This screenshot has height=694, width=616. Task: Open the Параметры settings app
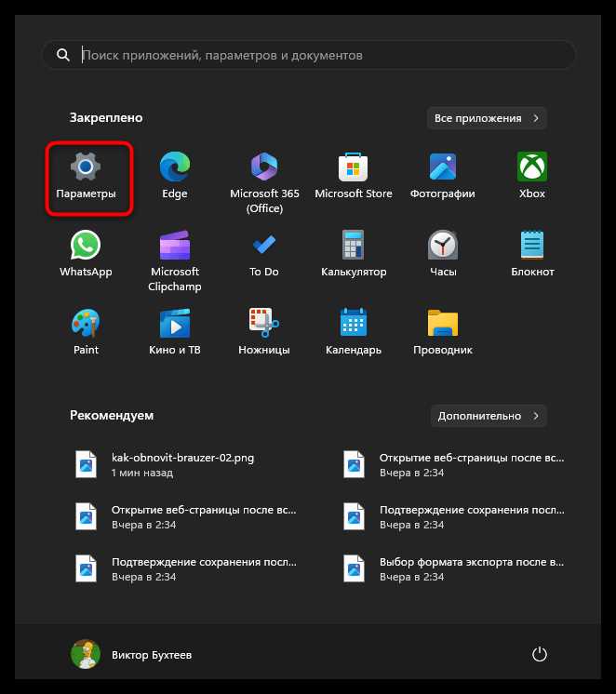point(86,177)
